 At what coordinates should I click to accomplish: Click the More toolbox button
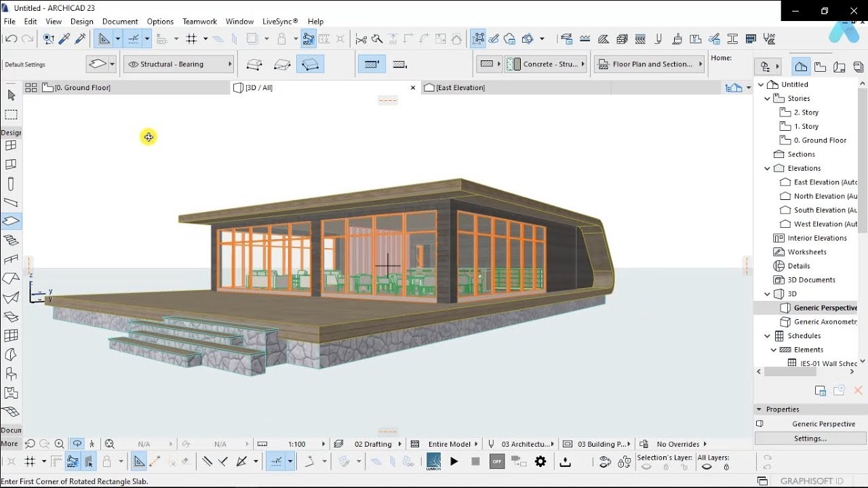(x=9, y=444)
